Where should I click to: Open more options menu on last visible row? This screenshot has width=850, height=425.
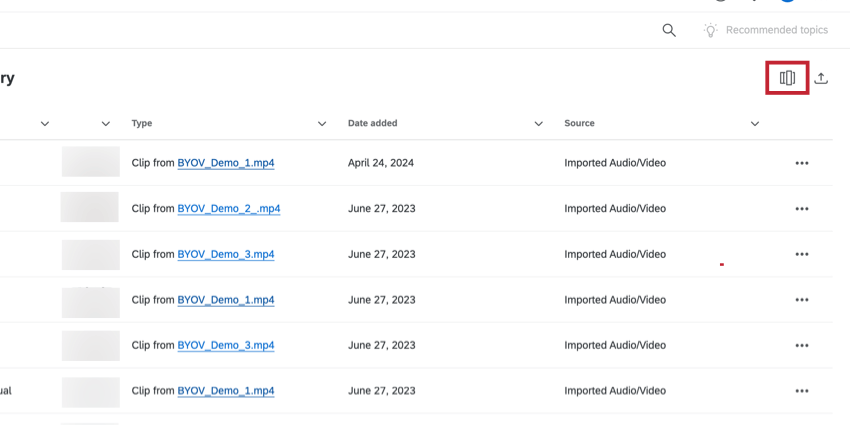tap(801, 391)
